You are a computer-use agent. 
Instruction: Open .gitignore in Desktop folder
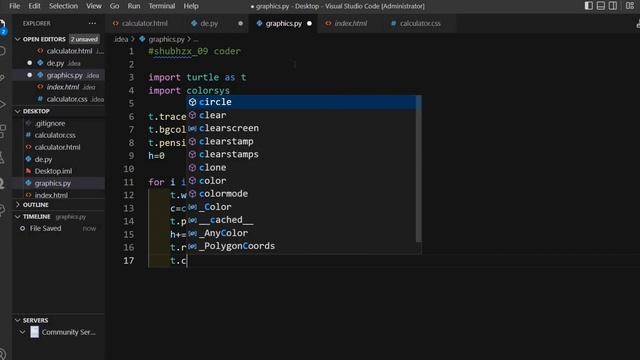click(x=59, y=123)
